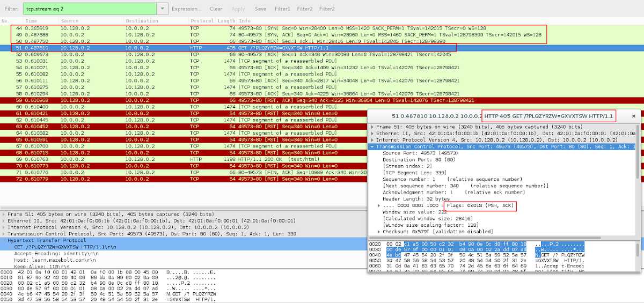Expand Ethernet II node in popup window
This screenshot has height=303, width=644.
pyautogui.click(x=372, y=133)
